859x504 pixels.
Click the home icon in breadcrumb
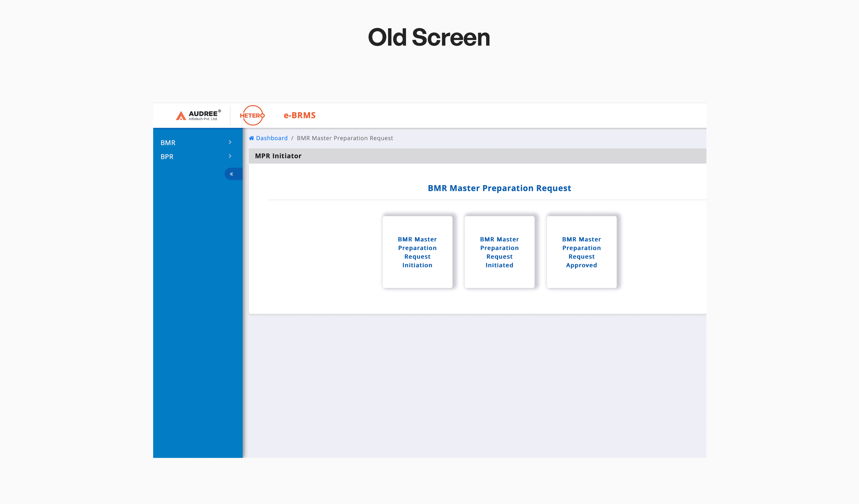251,138
